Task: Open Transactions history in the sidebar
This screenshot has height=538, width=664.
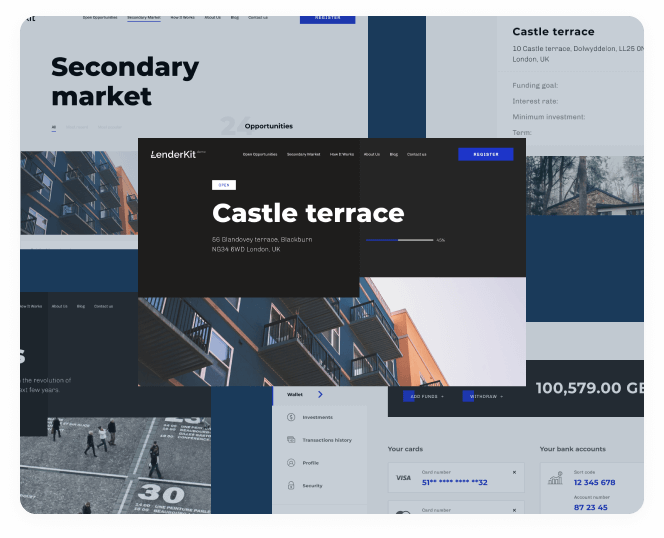Action: 327,440
